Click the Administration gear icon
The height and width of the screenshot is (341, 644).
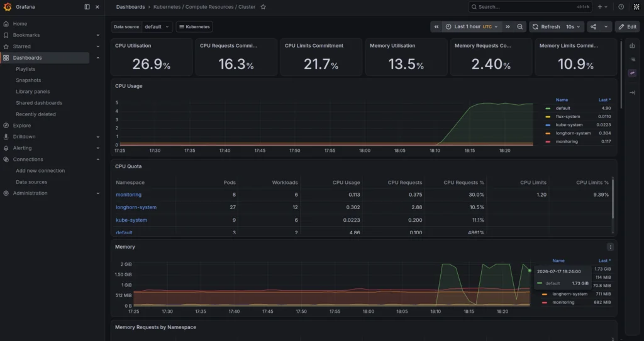point(6,193)
